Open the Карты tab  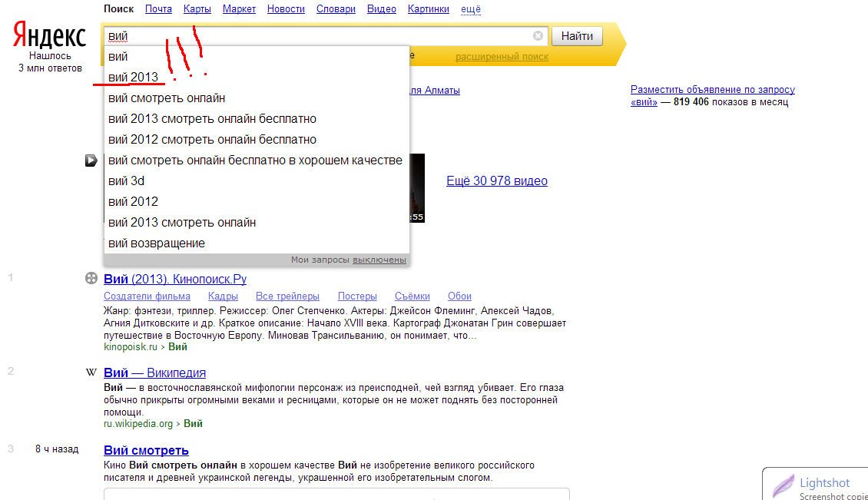[197, 9]
